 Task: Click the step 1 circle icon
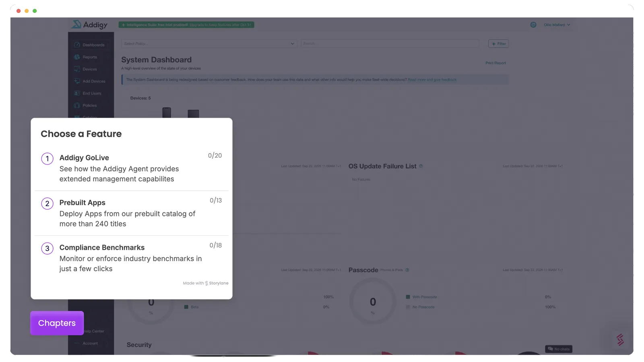[x=47, y=158]
